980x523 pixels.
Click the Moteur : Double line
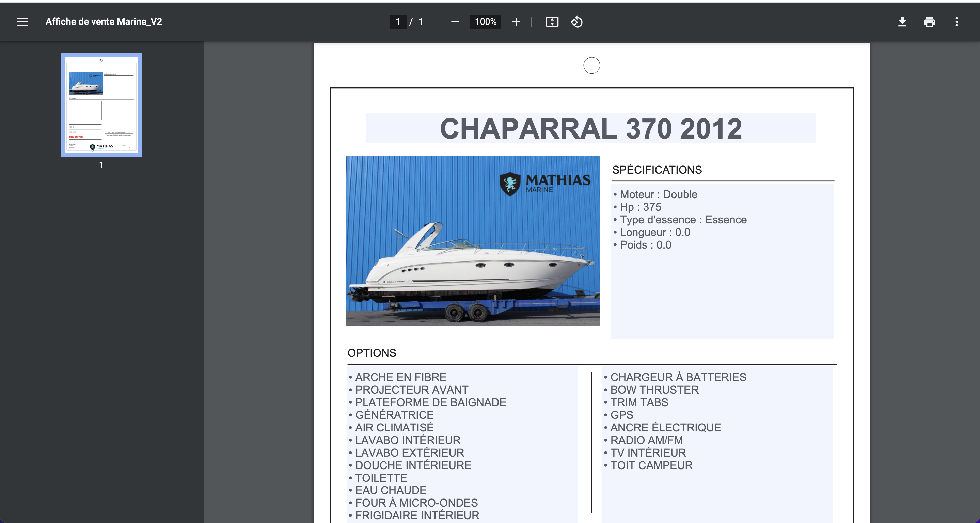click(655, 194)
